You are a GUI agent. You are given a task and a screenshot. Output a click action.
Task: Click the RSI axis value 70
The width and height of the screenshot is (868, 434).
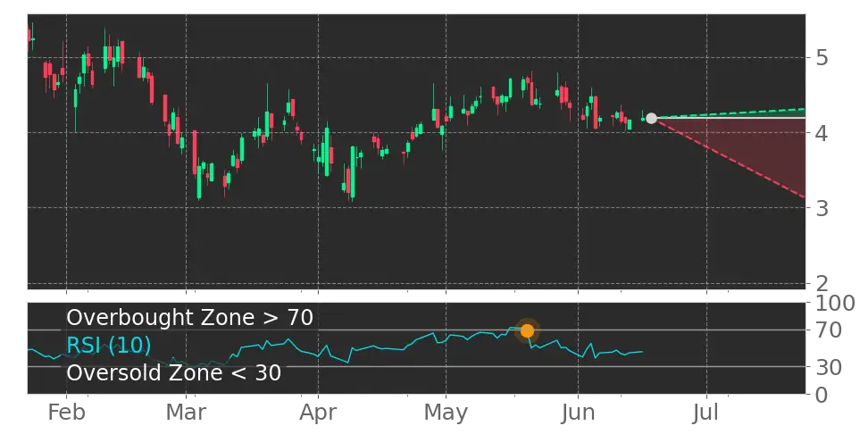(829, 330)
